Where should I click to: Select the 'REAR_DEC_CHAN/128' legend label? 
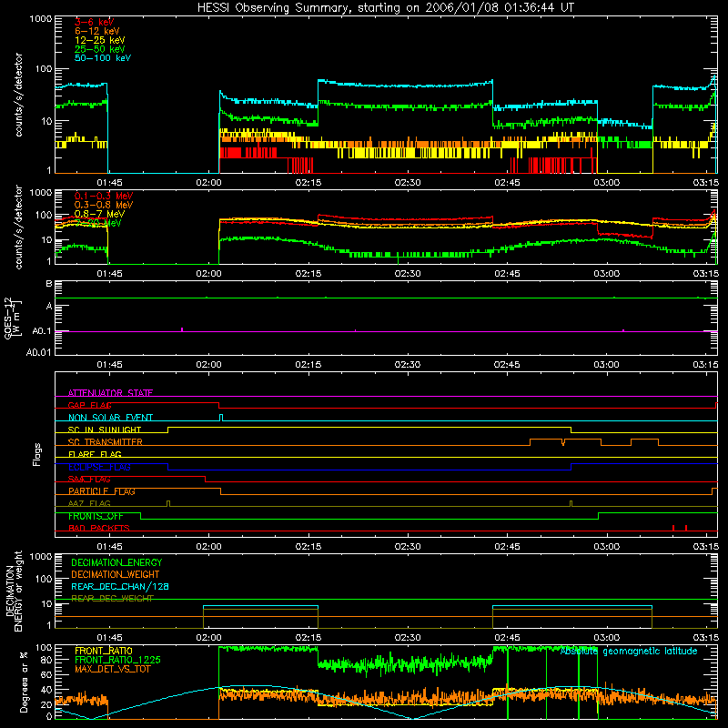pos(120,587)
